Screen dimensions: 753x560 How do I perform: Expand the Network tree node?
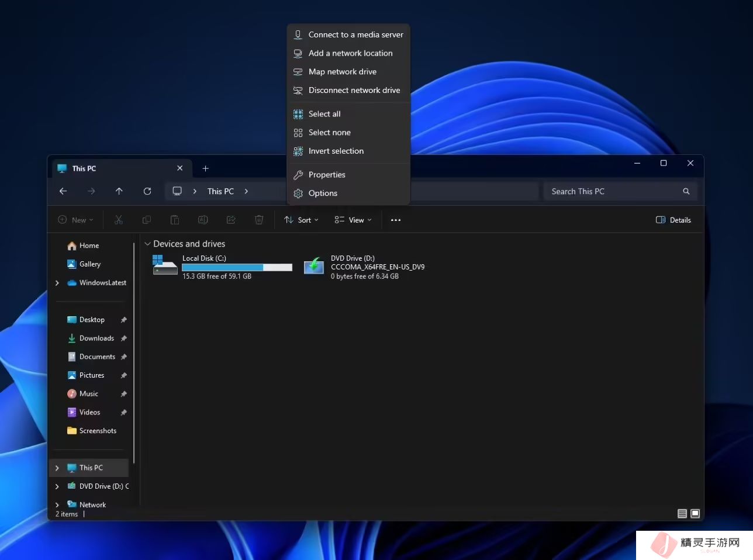(57, 504)
